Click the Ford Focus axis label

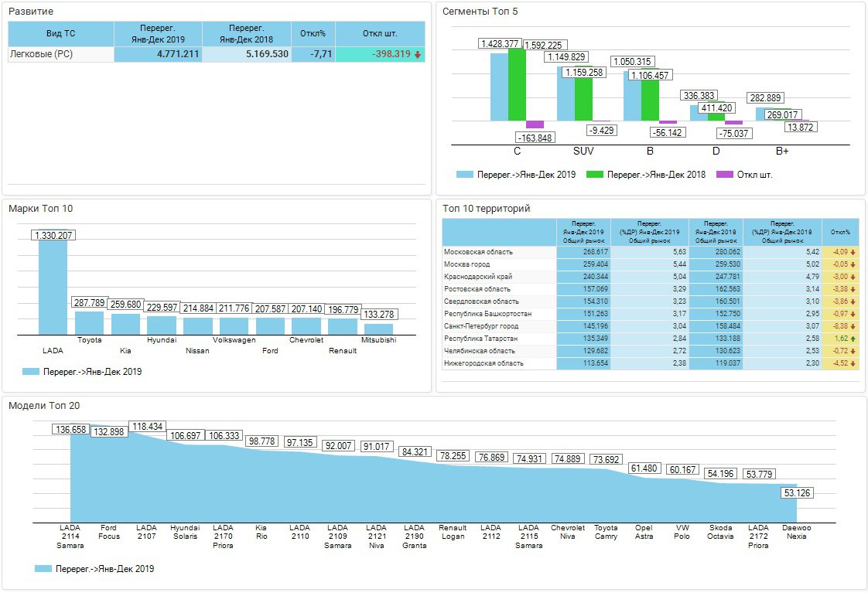[x=109, y=533]
